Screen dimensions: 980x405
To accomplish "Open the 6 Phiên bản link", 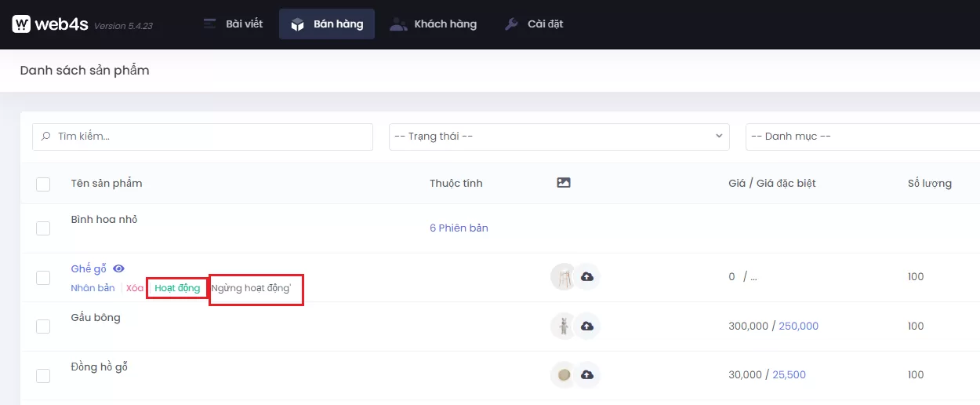I will [459, 228].
